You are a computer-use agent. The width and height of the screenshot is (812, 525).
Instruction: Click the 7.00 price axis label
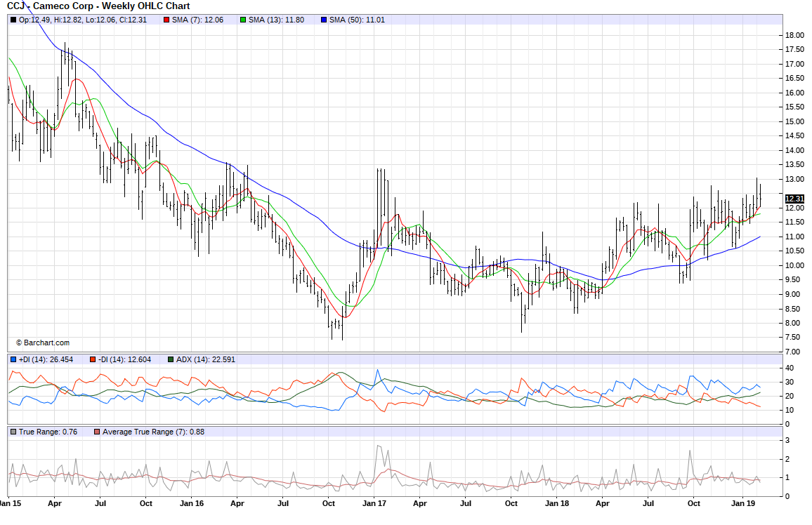tap(793, 352)
